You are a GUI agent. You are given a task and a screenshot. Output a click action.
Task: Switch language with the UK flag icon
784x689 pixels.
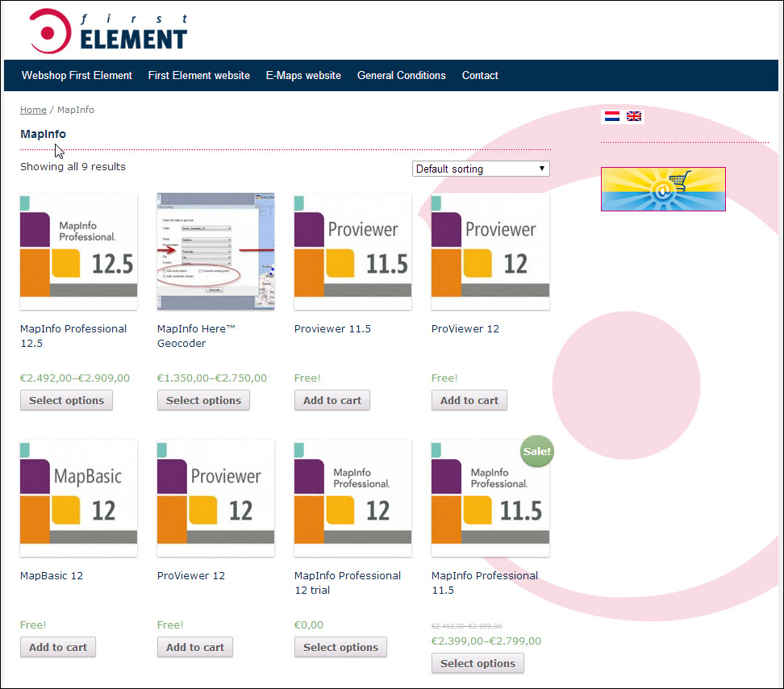tap(633, 116)
